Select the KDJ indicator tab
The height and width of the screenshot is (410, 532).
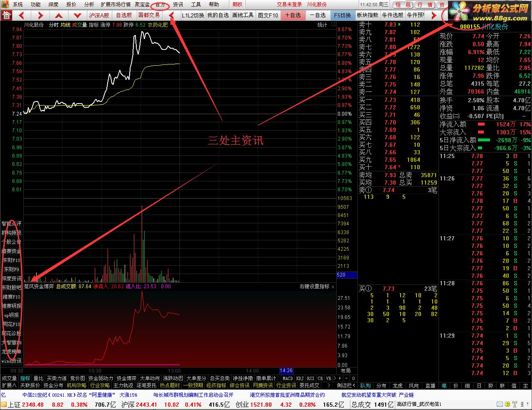tap(300, 378)
